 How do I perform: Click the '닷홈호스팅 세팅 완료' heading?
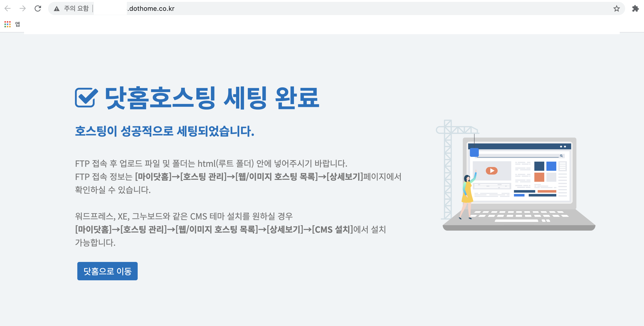coord(211,98)
